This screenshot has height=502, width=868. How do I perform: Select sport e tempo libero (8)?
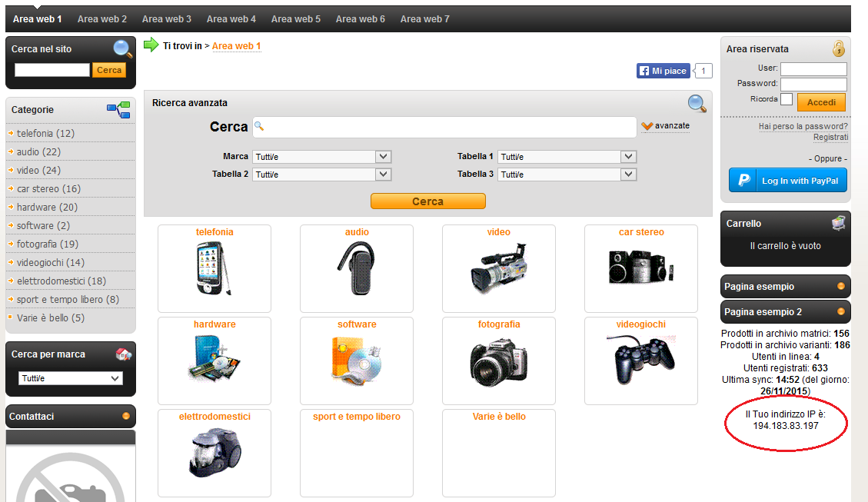pos(68,299)
